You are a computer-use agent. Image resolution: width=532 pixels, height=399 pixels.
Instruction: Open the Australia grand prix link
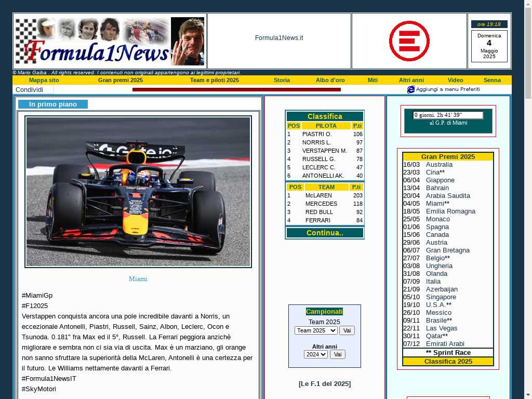coord(439,165)
